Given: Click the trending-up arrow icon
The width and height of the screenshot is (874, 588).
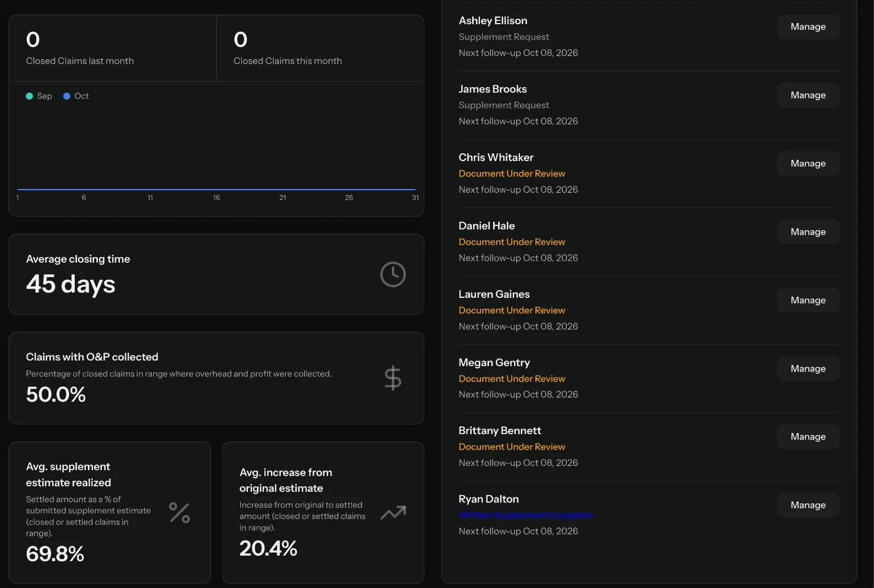Looking at the screenshot, I should click(x=393, y=512).
